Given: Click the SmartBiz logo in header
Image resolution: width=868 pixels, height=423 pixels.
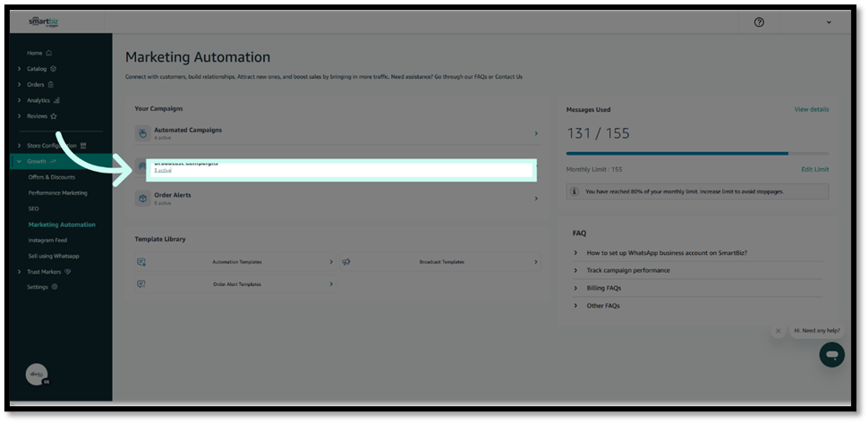Looking at the screenshot, I should click(x=41, y=21).
